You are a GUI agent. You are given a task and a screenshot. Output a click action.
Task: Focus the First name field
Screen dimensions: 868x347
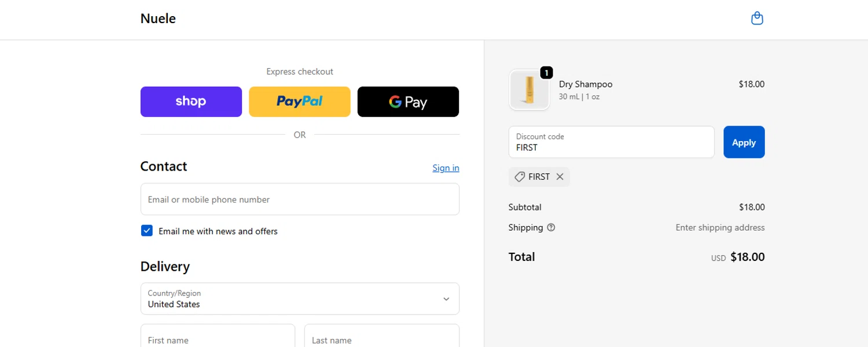pos(218,336)
